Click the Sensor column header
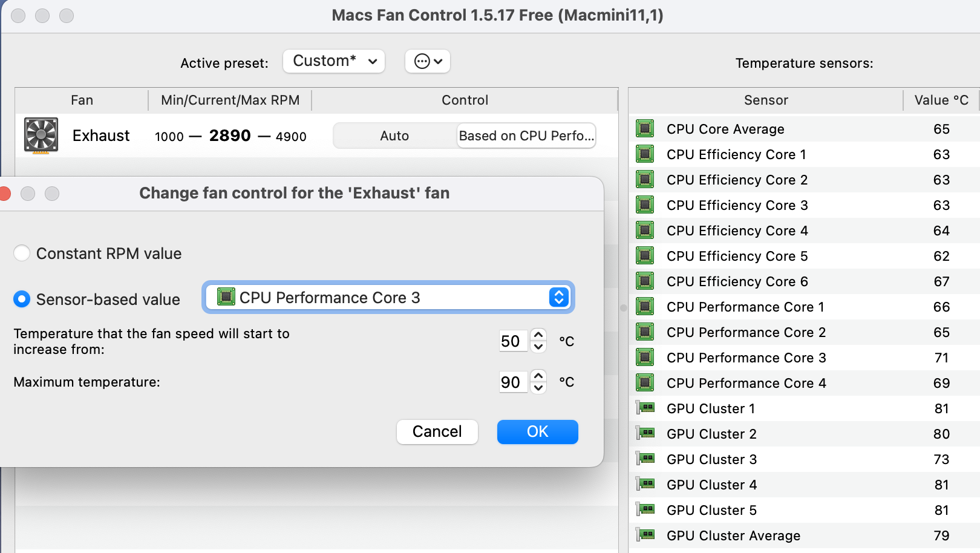Viewport: 980px width, 553px height. click(x=765, y=100)
